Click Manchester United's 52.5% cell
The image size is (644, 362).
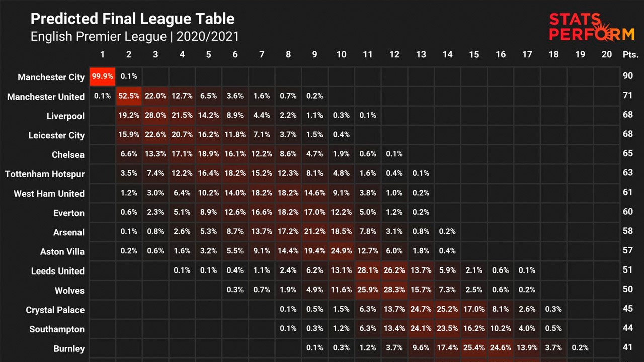click(x=129, y=96)
